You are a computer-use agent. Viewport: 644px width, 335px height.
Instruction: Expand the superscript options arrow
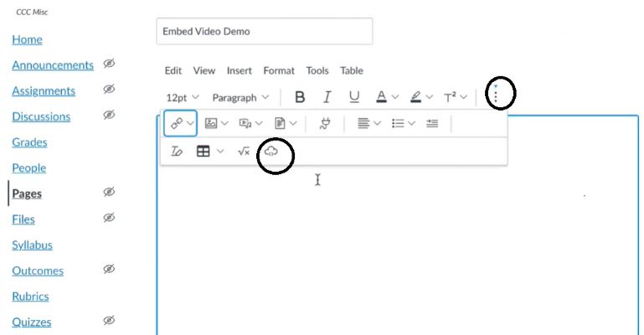click(464, 97)
